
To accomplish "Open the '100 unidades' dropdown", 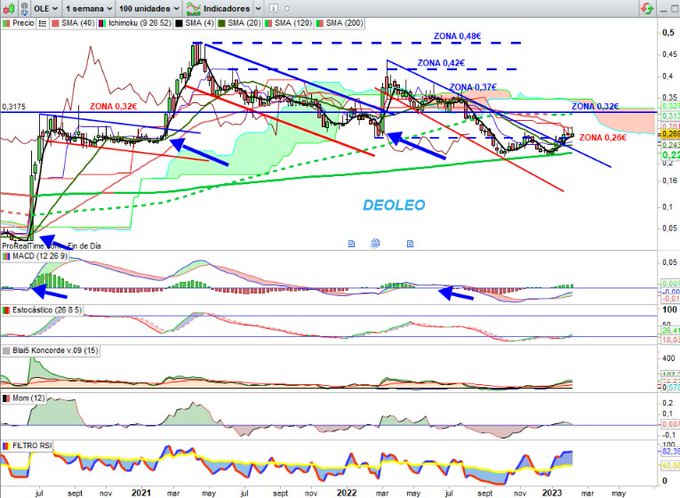I will click(x=149, y=8).
